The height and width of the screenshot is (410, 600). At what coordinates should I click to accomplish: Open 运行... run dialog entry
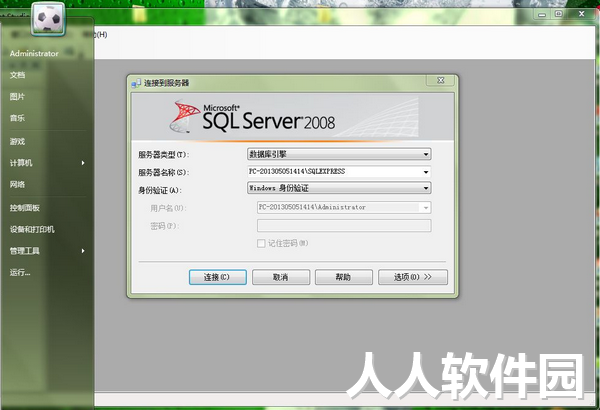[x=20, y=272]
